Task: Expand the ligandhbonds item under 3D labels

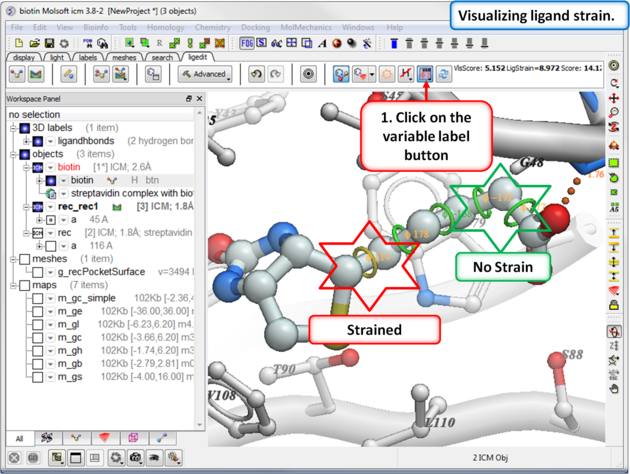Action: point(26,141)
